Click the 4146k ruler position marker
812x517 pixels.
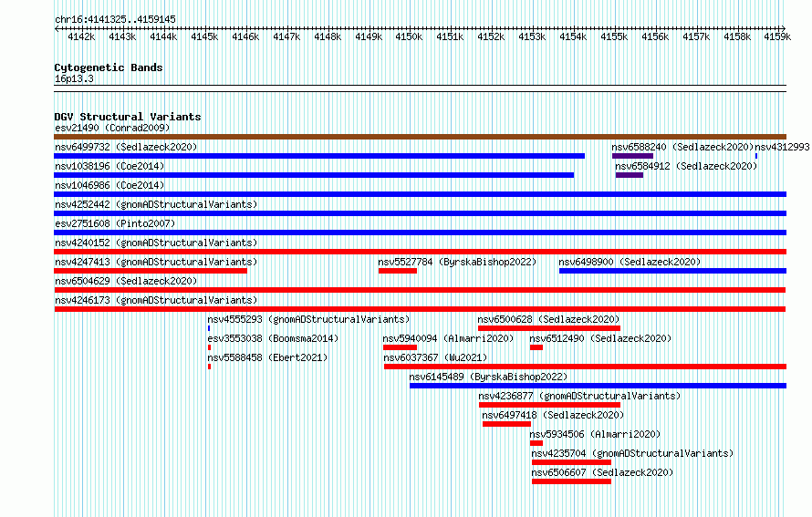[245, 36]
